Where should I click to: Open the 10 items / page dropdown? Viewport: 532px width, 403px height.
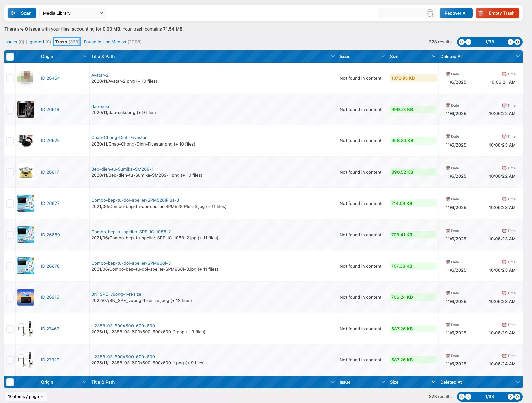click(x=26, y=397)
